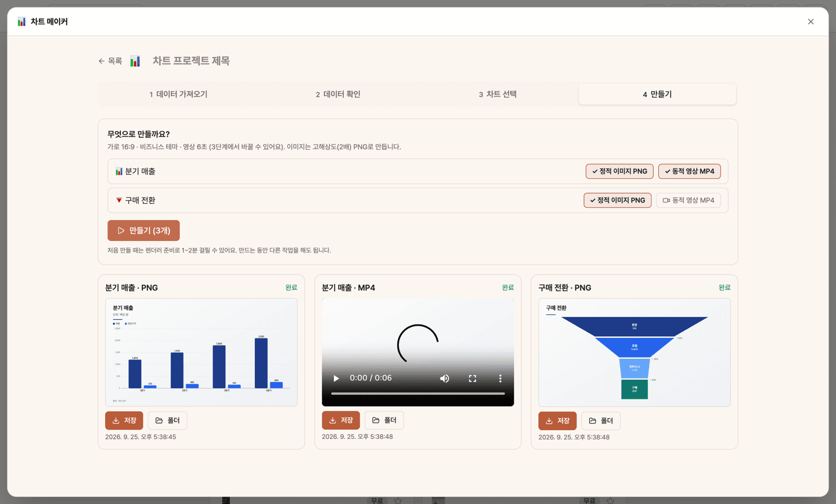Click 완료 status on 분기 매출 · MP4 card
The width and height of the screenshot is (836, 504).
[508, 287]
